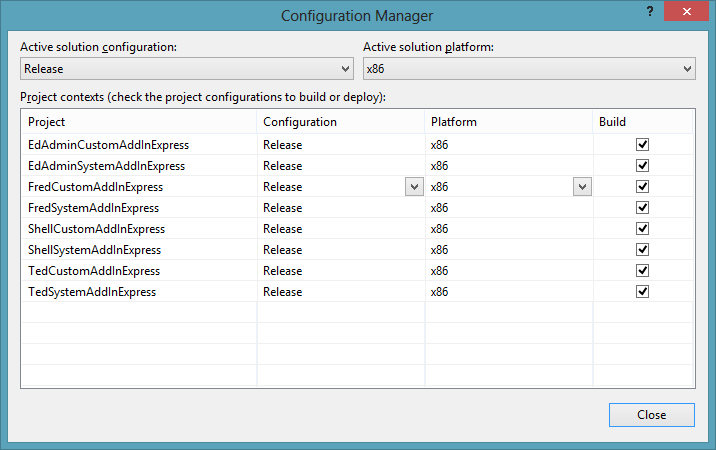
Task: Click the Close button
Action: point(652,415)
